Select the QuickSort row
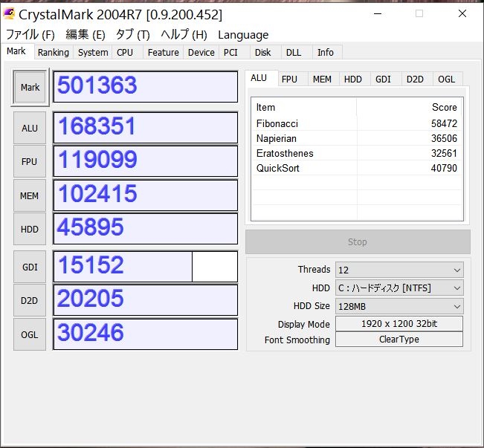Screen dimensions: 484x448 (x=357, y=168)
